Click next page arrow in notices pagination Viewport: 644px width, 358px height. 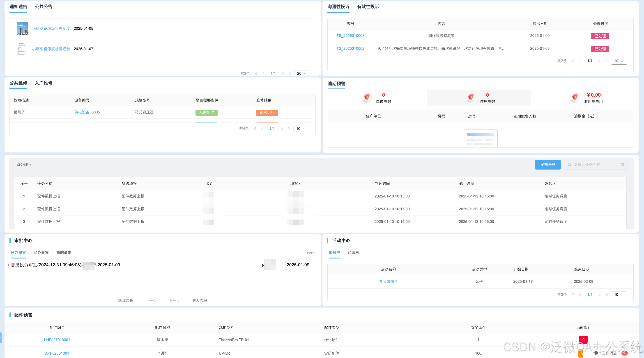283,73
